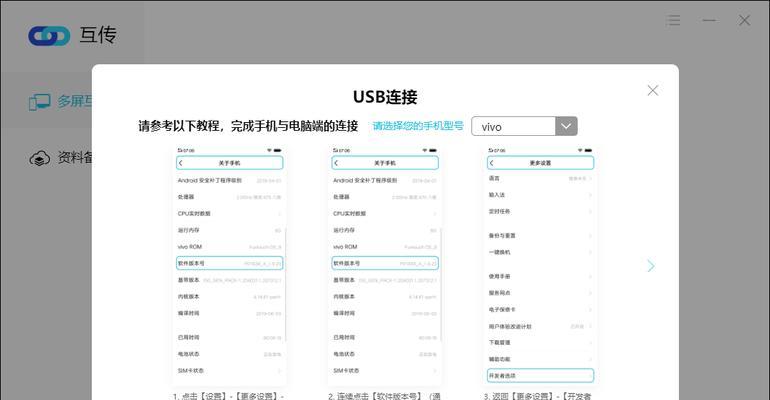Screen dimensions: 770x400
Task: Click the multi-screen monitor icon in sidebar
Action: coord(39,102)
